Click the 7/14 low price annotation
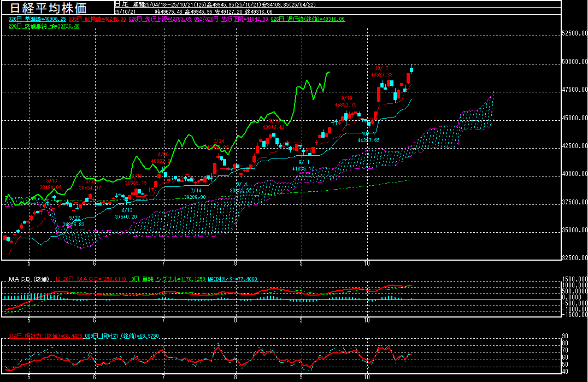This screenshot has width=588, height=382. point(195,193)
